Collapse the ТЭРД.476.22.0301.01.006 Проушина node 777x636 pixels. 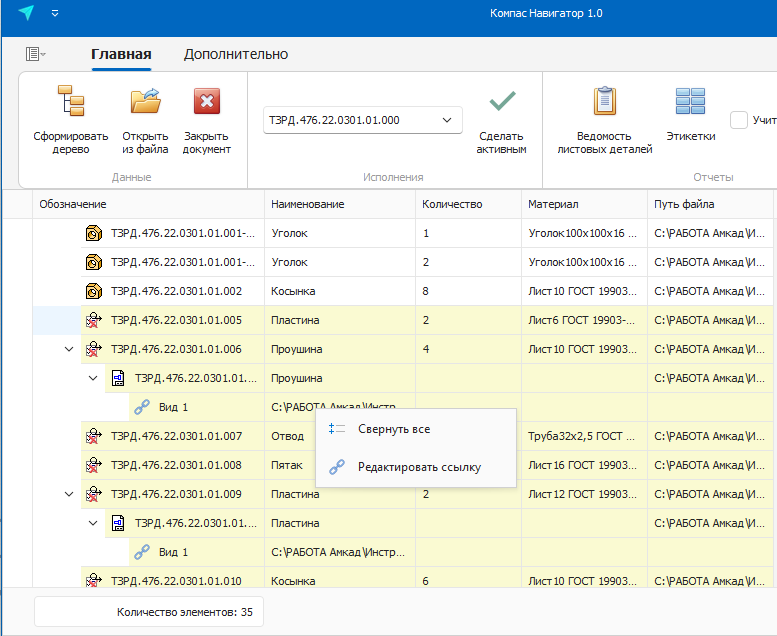pyautogui.click(x=69, y=350)
